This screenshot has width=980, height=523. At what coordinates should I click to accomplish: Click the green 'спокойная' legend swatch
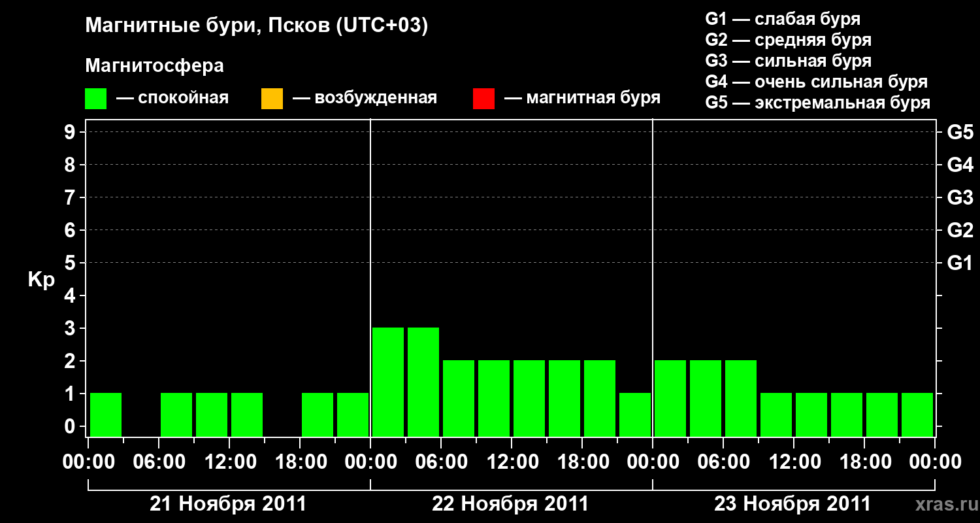pos(95,99)
